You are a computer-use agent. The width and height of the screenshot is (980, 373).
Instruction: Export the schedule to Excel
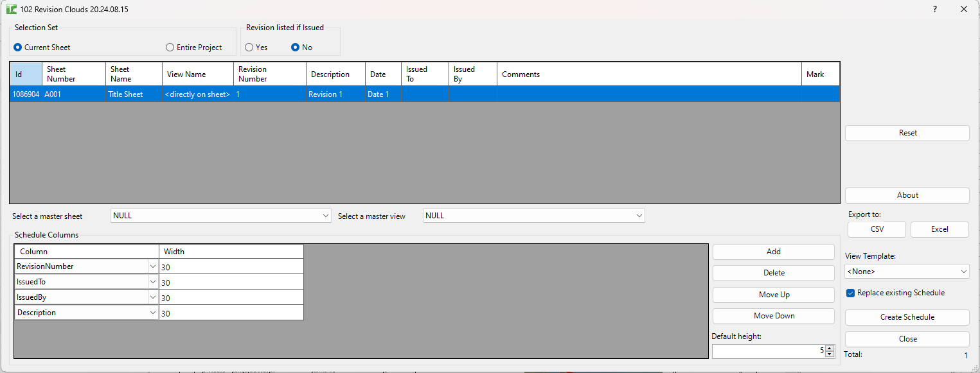[x=939, y=229]
